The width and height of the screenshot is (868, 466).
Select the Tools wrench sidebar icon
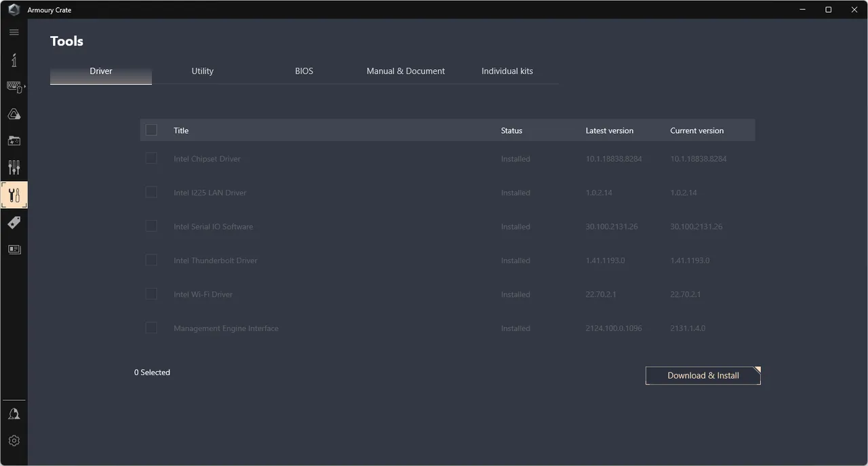[14, 195]
